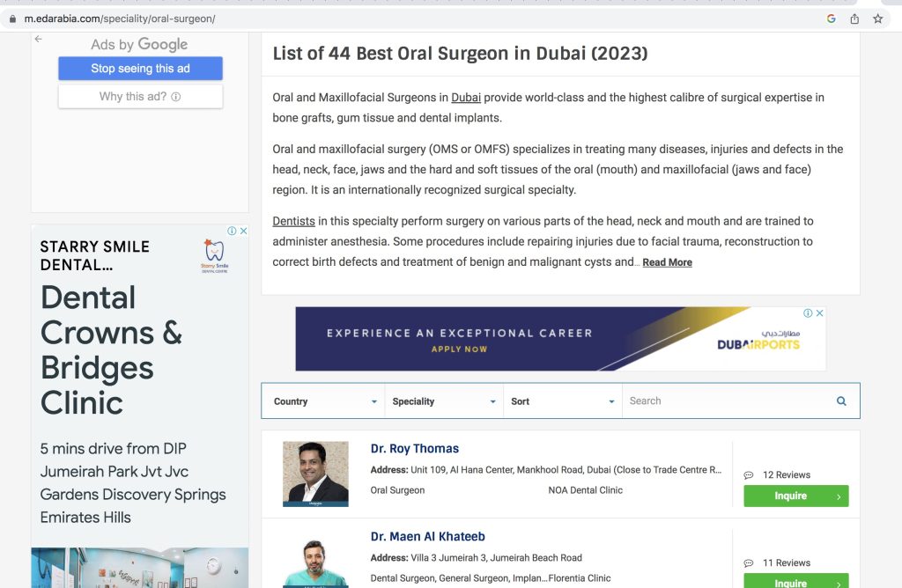Click Florentia Clinic text

pos(580,578)
